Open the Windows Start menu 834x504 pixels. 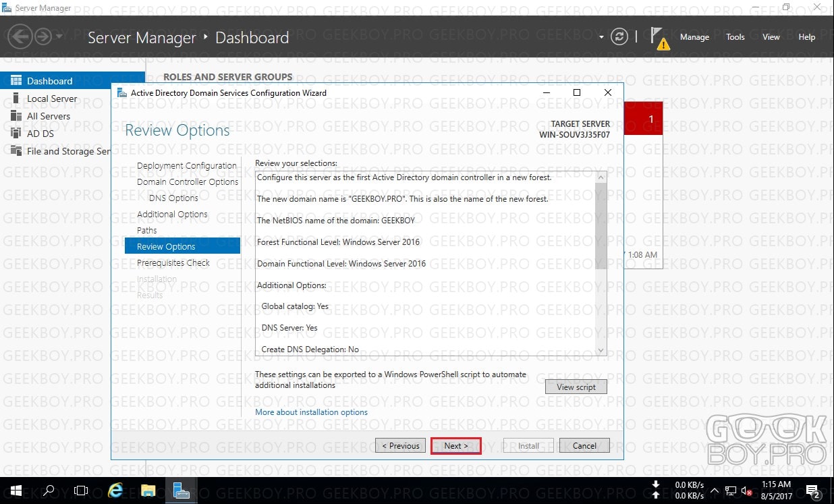tap(16, 491)
